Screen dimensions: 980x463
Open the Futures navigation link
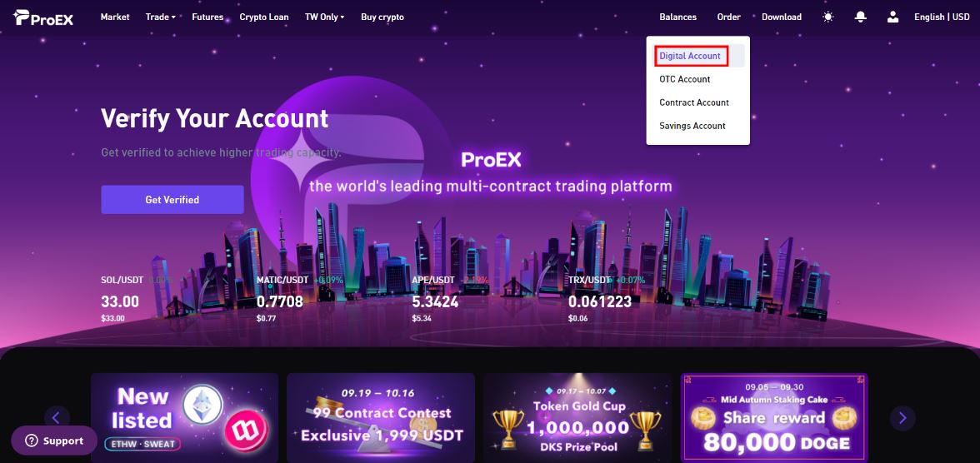tap(207, 17)
